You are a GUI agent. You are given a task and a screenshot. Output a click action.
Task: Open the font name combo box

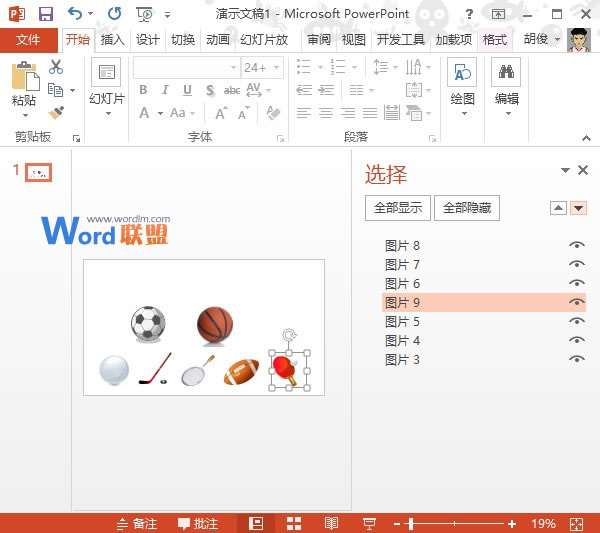[x=187, y=68]
